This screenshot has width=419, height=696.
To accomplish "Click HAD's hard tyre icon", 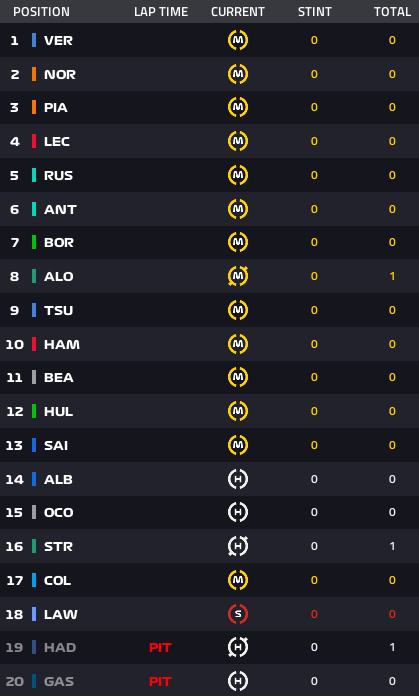I will pyautogui.click(x=238, y=648).
